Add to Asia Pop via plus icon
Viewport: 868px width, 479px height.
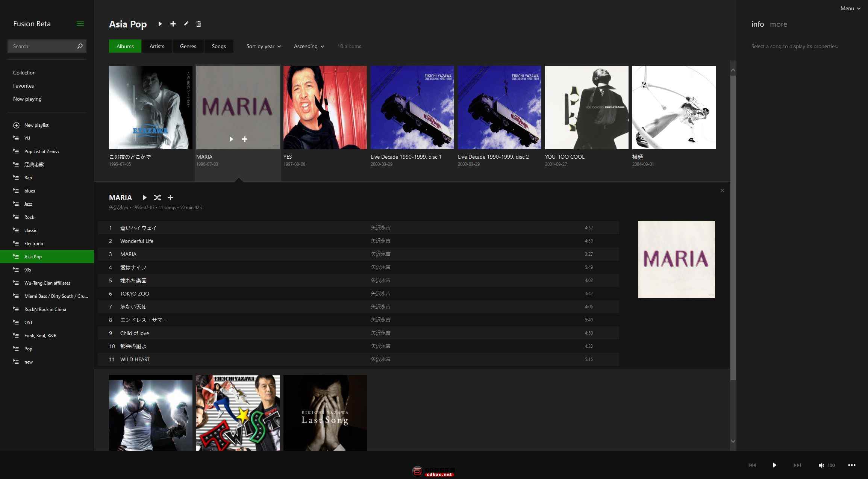[173, 24]
